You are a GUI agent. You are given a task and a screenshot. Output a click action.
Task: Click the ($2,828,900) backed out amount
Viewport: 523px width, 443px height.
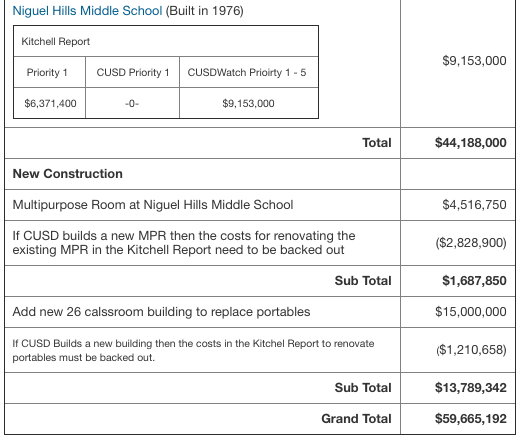(x=471, y=243)
